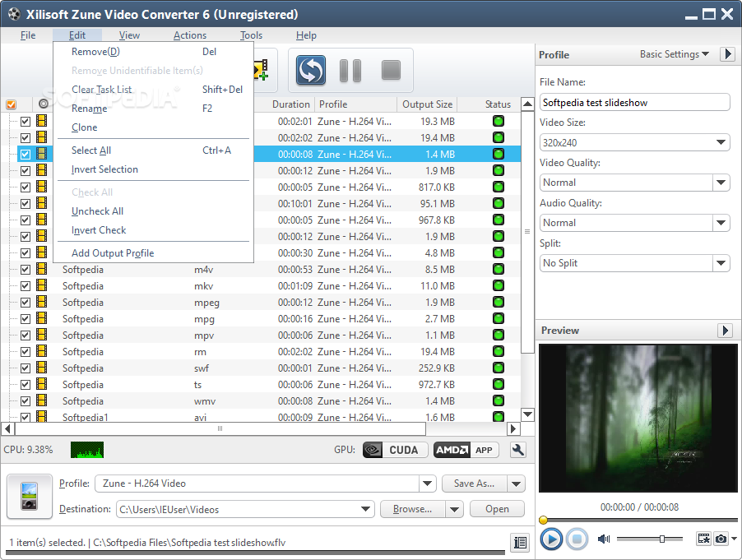Uncheck the Softpedia m4v row checkbox
Viewport: 742px width, 560px height.
pos(26,270)
